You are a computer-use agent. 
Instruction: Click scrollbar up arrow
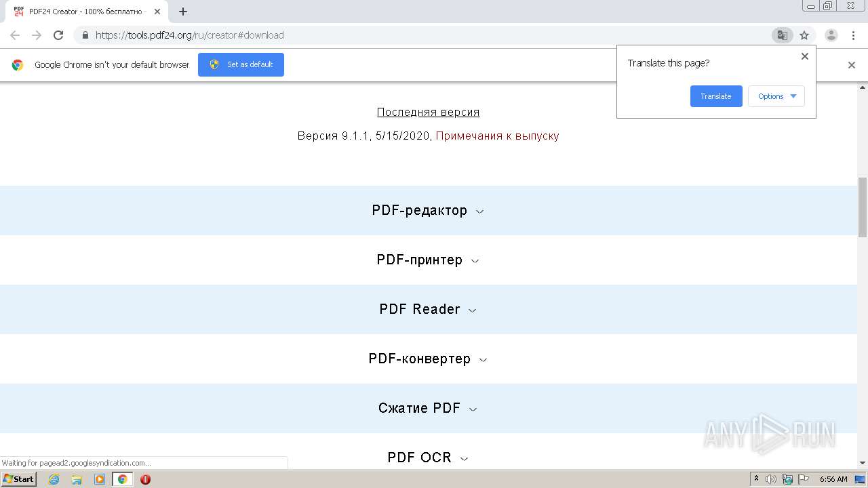pos(863,87)
